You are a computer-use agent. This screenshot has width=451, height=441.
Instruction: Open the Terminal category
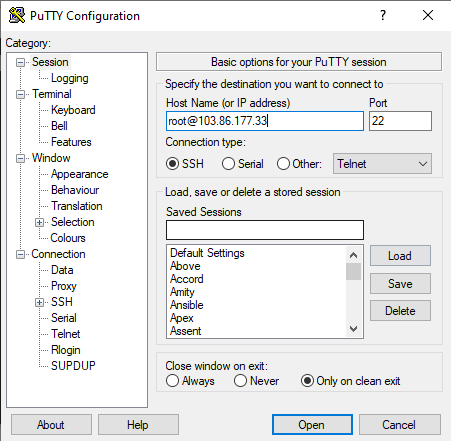pos(52,94)
